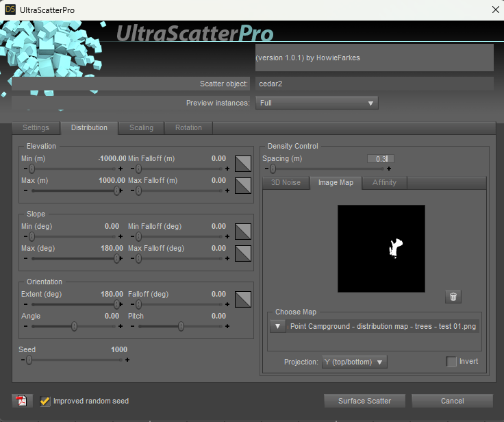Decrease Slope Max (deg) with minus
The height and width of the screenshot is (422, 504).
click(x=25, y=258)
